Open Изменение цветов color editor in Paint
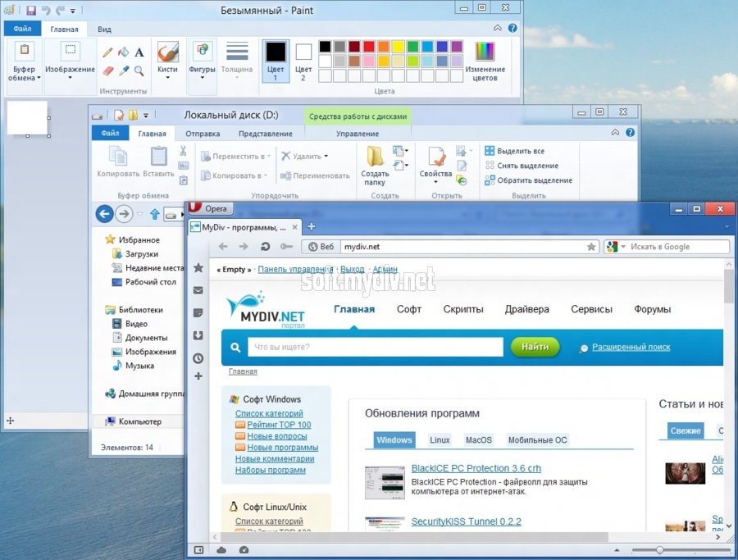Viewport: 738px width, 560px height. pos(485,61)
